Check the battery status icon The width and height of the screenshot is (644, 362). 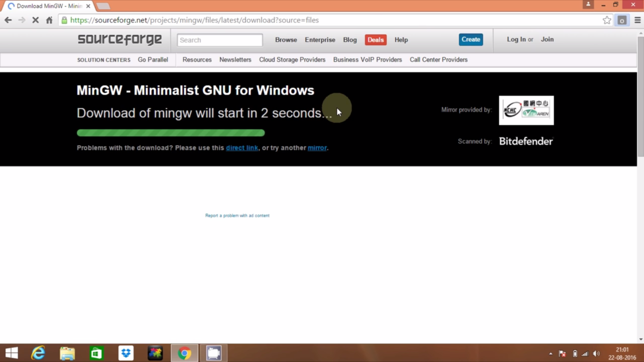(575, 354)
